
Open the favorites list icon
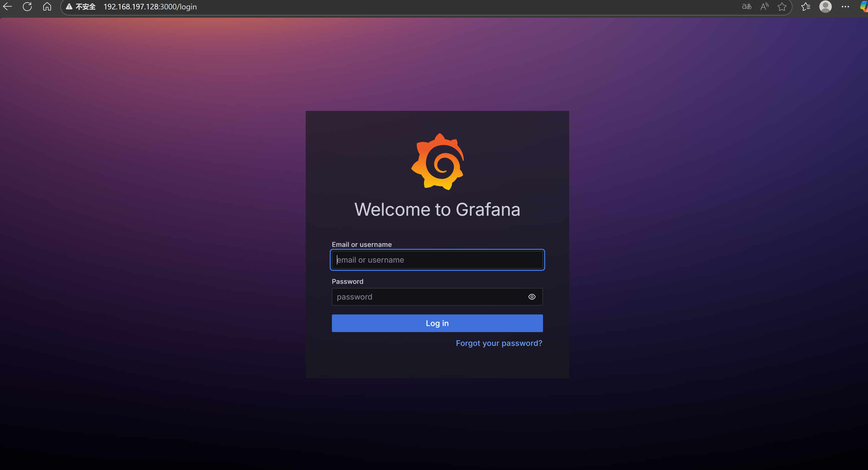pyautogui.click(x=805, y=6)
